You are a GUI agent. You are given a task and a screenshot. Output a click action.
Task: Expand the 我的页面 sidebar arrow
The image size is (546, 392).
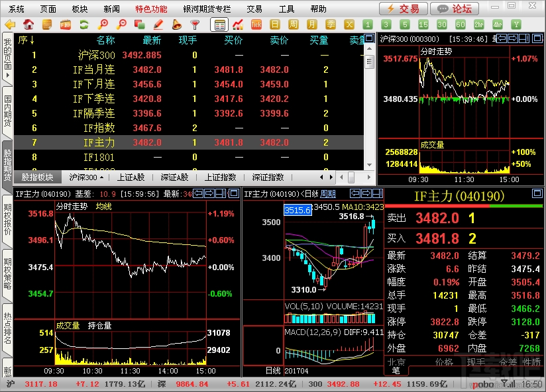point(7,75)
